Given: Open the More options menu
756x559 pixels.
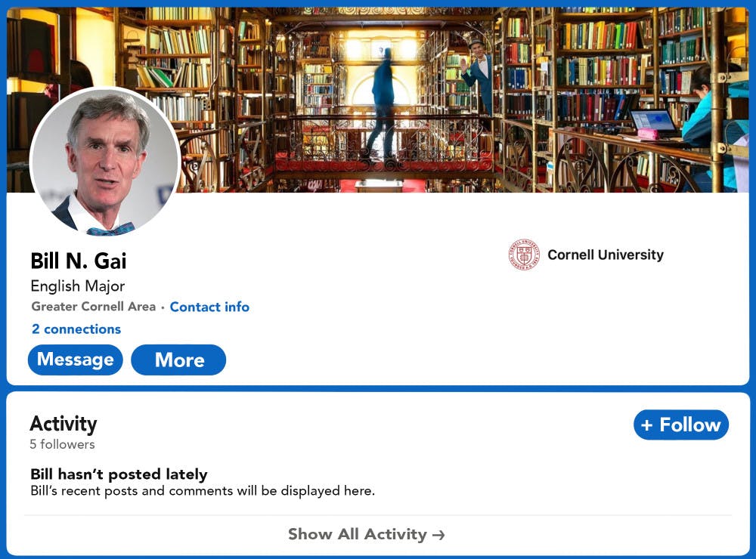Looking at the screenshot, I should (x=178, y=360).
